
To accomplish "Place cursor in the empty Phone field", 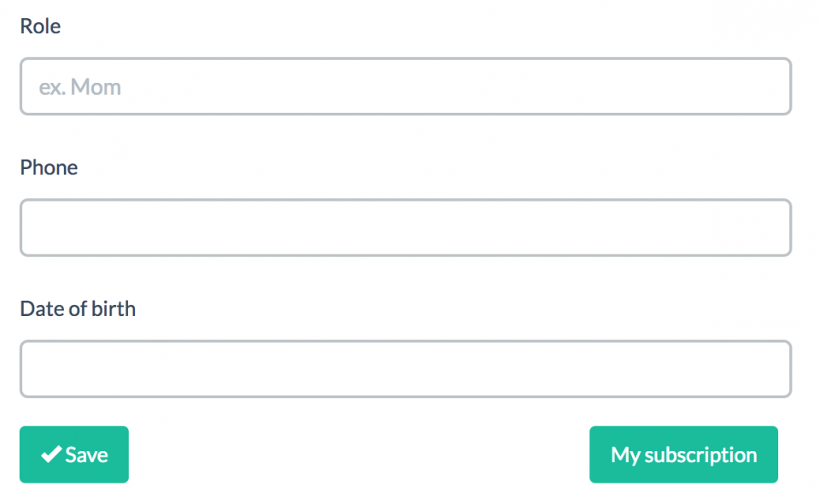I will (405, 227).
